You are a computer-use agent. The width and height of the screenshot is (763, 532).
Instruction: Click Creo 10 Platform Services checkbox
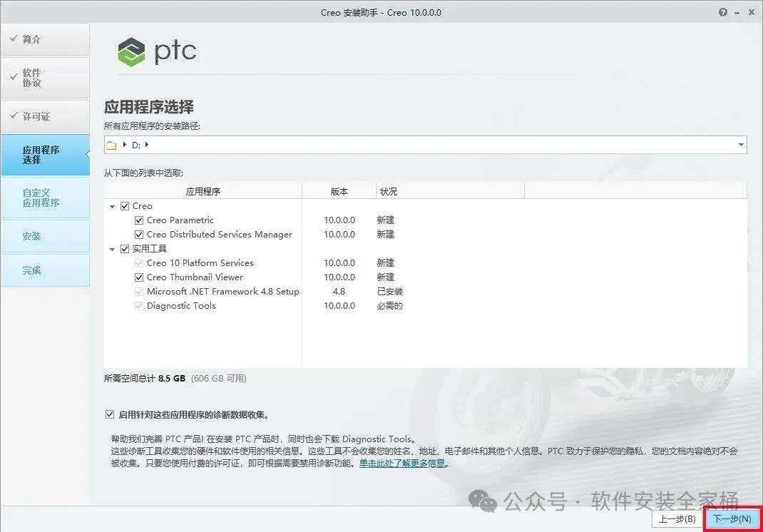138,263
